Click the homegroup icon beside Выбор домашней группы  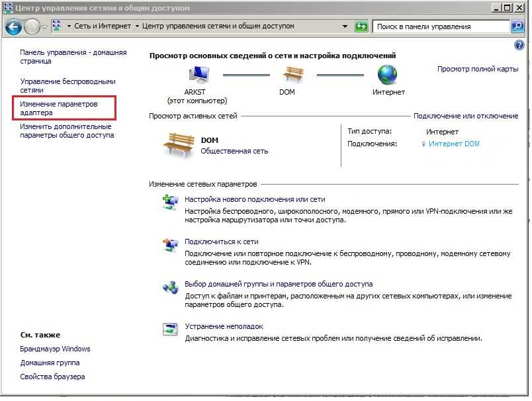pyautogui.click(x=170, y=287)
